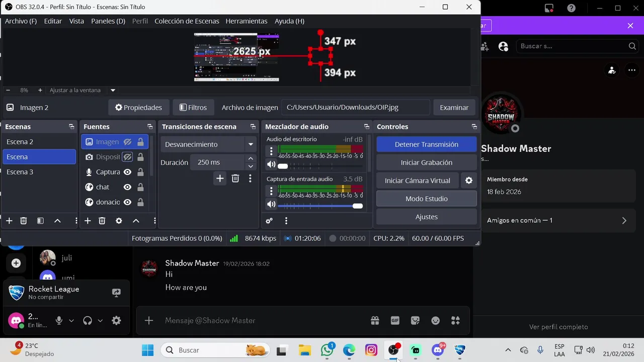Add a new source in the Fuentes panel
644x362 pixels.
(88, 221)
